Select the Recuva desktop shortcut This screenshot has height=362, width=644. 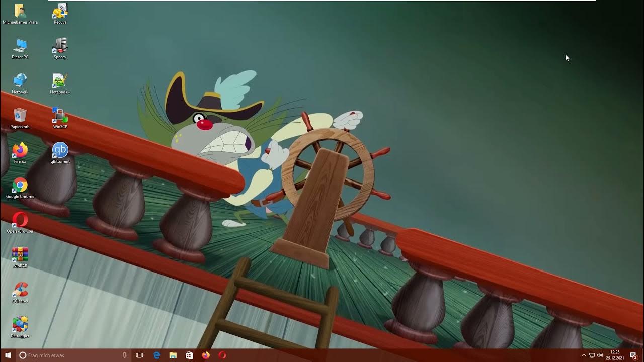pyautogui.click(x=60, y=14)
